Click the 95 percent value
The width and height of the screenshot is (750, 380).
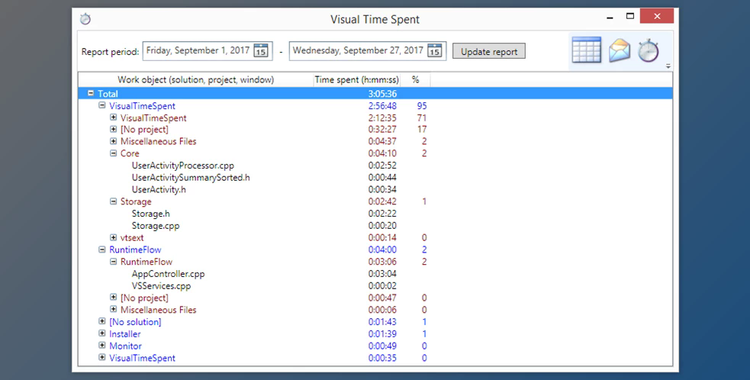[x=421, y=106]
